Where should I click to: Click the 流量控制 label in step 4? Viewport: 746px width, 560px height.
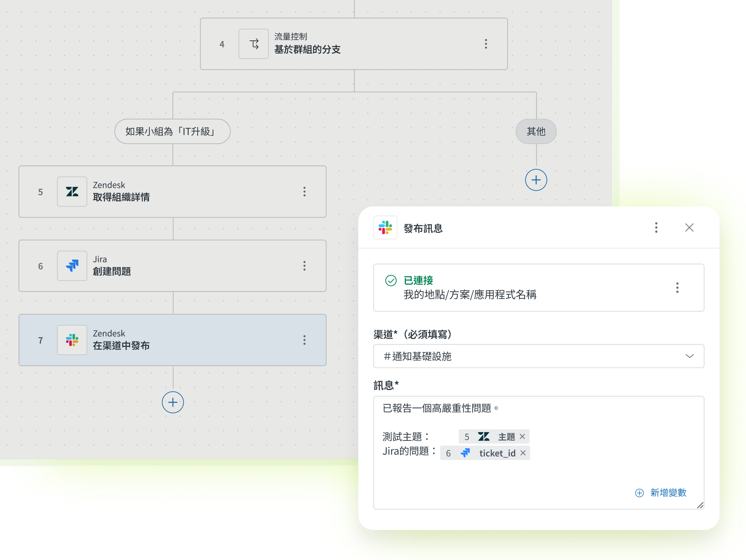(x=291, y=36)
